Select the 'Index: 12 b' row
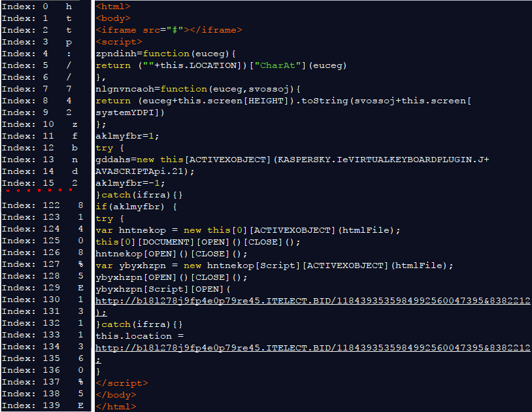Screen dimensions: 532x412 (40, 148)
